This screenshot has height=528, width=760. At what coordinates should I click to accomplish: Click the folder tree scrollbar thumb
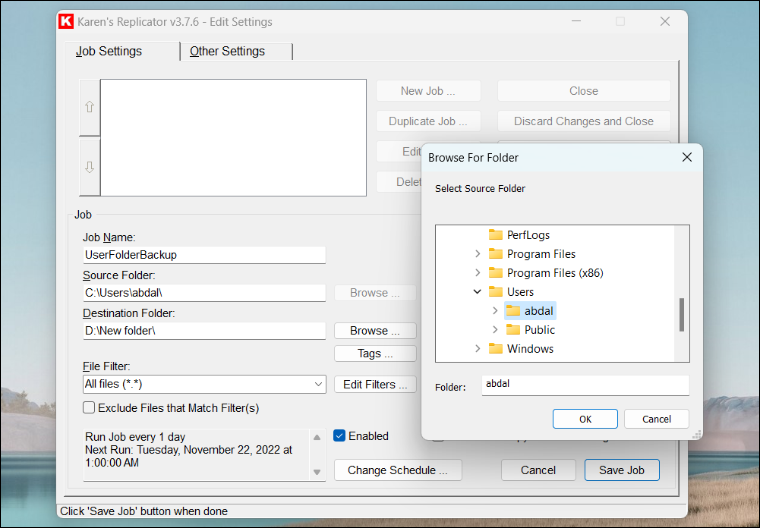coord(681,315)
